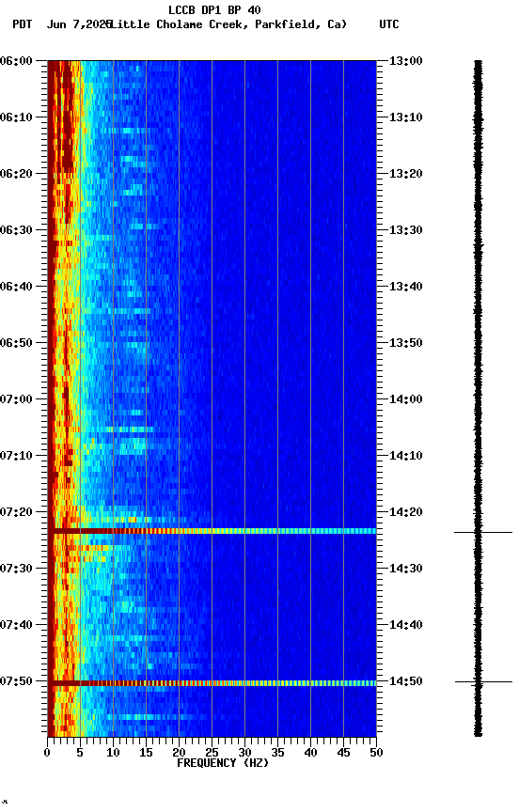Click the 'PDT' timezone label
This screenshot has width=519, height=812.
23,24
